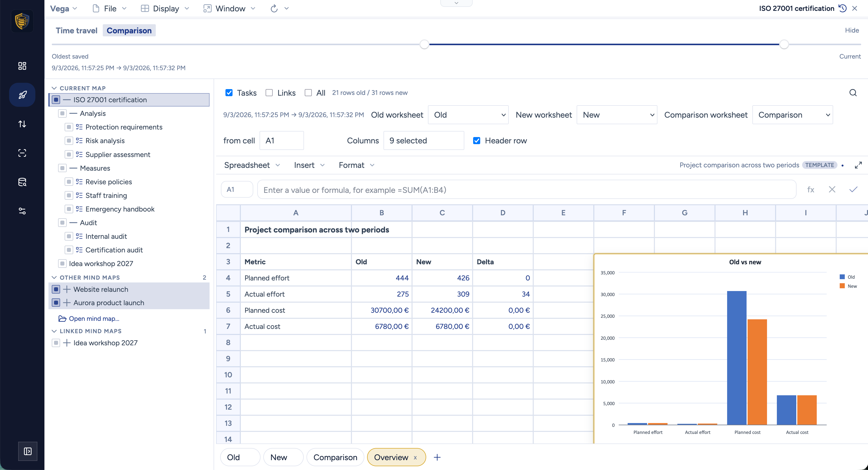Click Hide to hide the timeline
The width and height of the screenshot is (868, 470).
click(852, 30)
